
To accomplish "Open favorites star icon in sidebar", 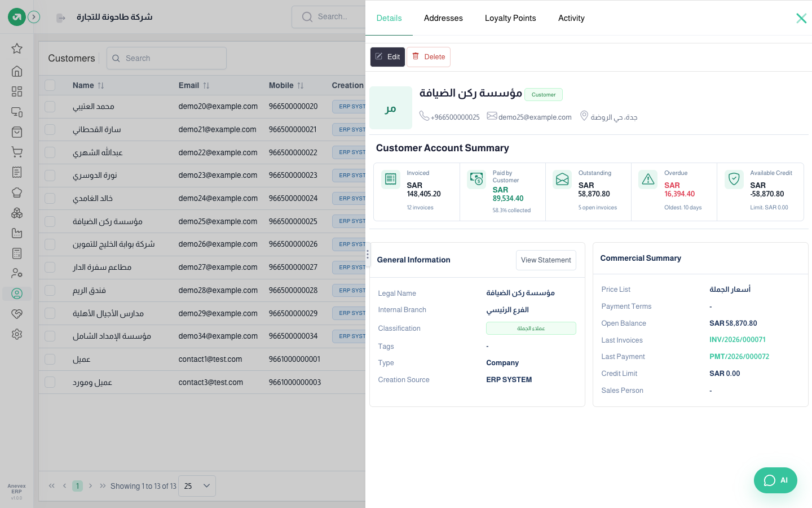I will 17,49.
